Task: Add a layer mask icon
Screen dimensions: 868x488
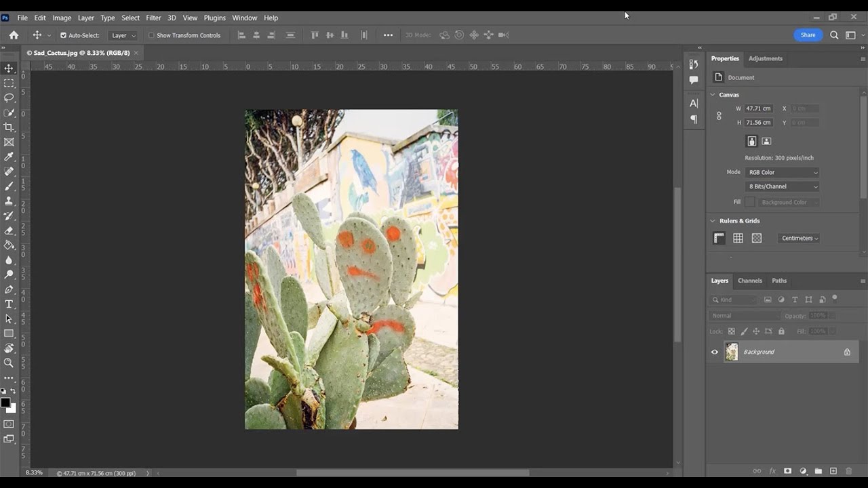Action: [787, 471]
